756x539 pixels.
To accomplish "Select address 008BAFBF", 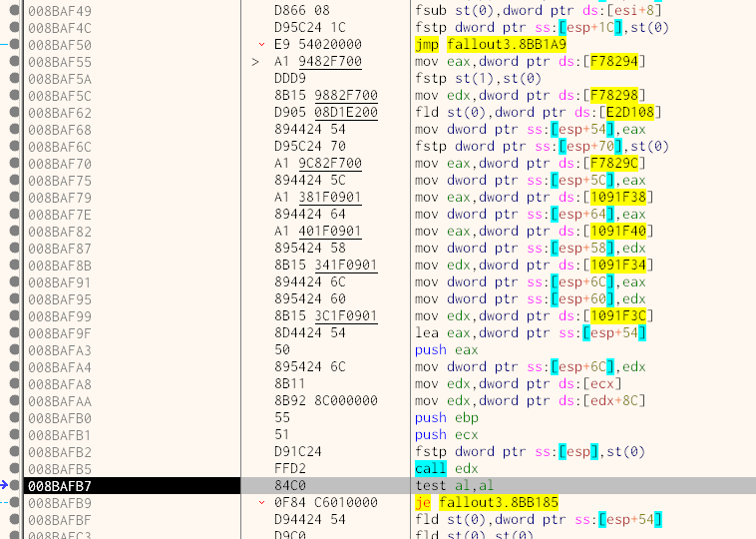I will click(x=60, y=520).
